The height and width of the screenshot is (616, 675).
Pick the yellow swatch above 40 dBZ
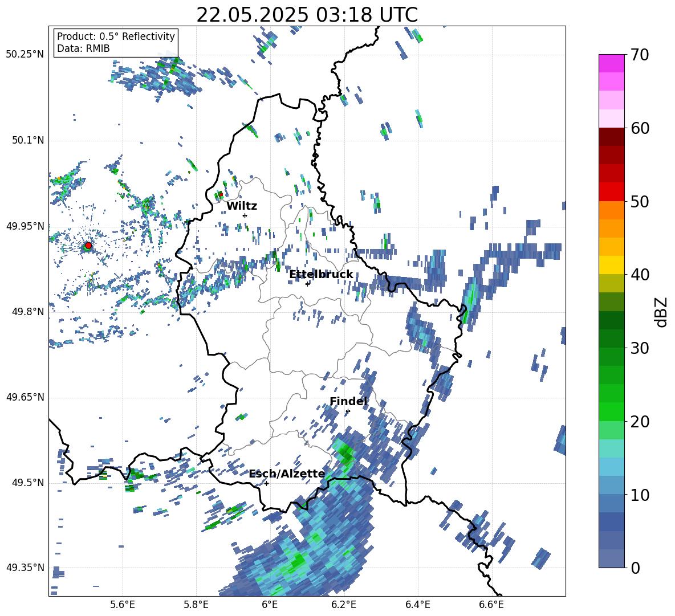pos(611,265)
